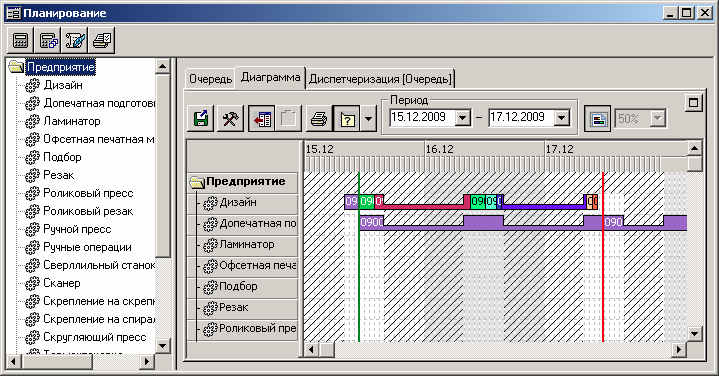Click Роликовый пре row header in diagram

click(x=243, y=329)
